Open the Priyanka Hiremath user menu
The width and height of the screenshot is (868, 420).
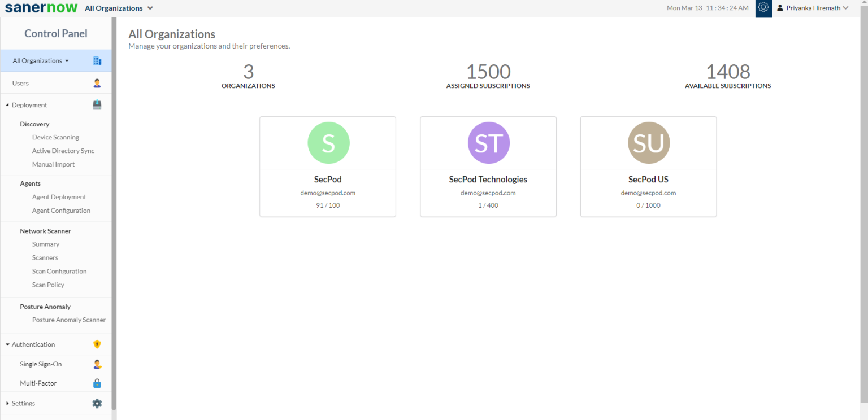pos(813,8)
